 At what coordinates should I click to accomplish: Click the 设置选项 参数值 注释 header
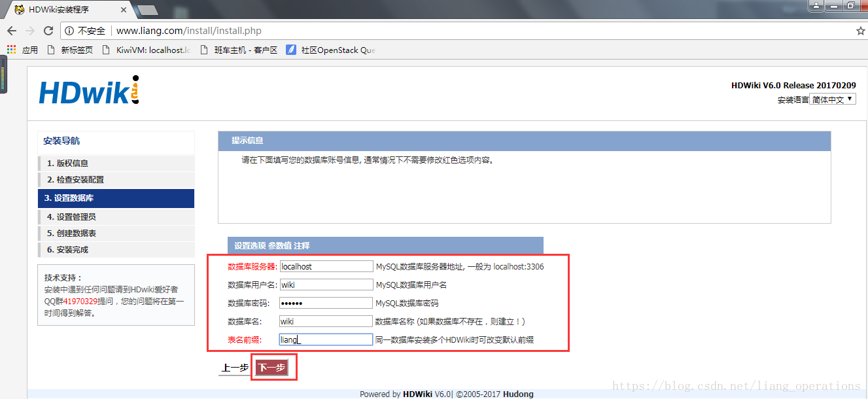click(x=385, y=246)
